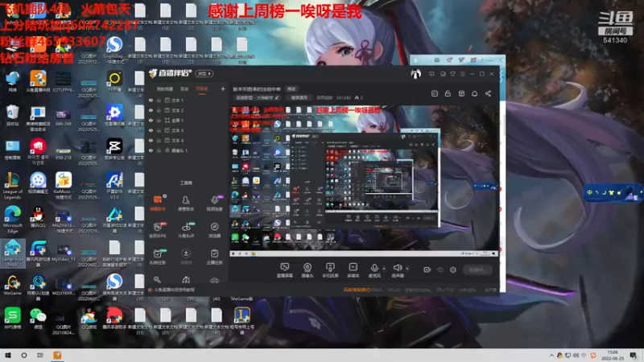Hide the 文本 2 source layer
Viewport: 644px width, 362px height.
[x=151, y=110]
